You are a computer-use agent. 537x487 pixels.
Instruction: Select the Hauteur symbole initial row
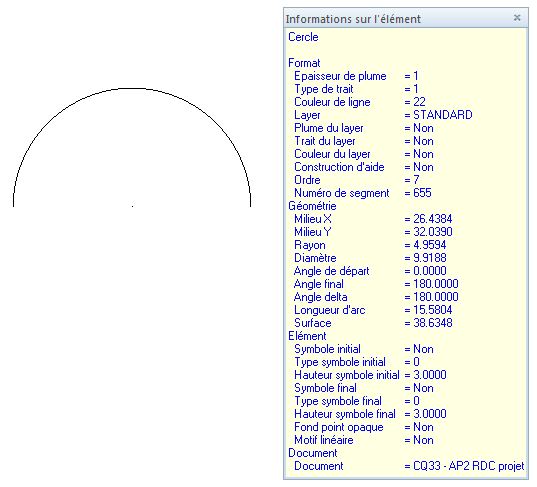pyautogui.click(x=406, y=375)
